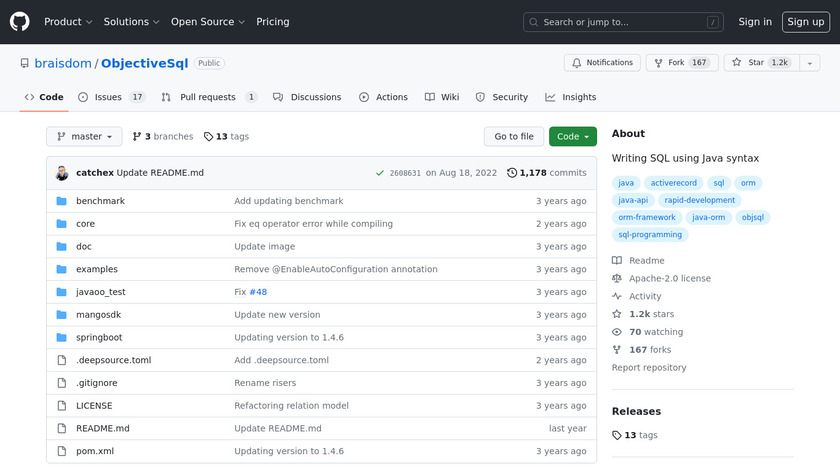The width and height of the screenshot is (840, 472).
Task: Open the green Code dropdown
Action: [x=572, y=136]
